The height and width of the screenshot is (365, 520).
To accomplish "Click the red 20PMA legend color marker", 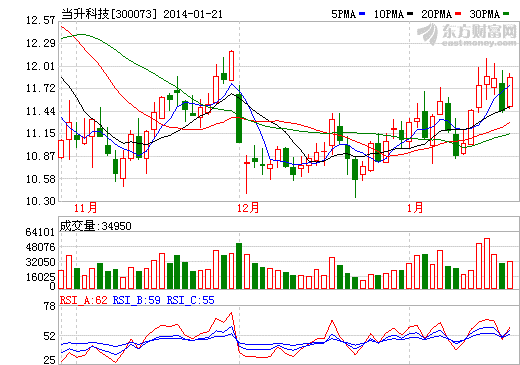I will pyautogui.click(x=458, y=14).
